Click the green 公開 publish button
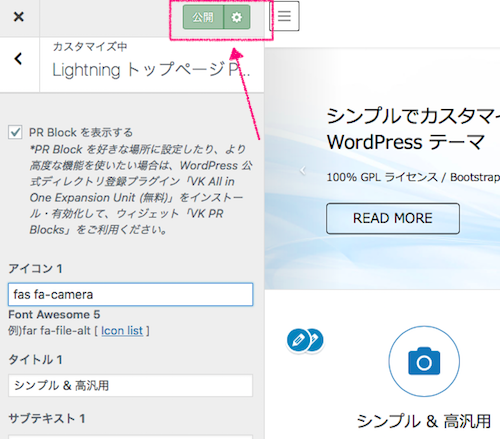Viewport: 500px width, 439px height. (x=203, y=17)
